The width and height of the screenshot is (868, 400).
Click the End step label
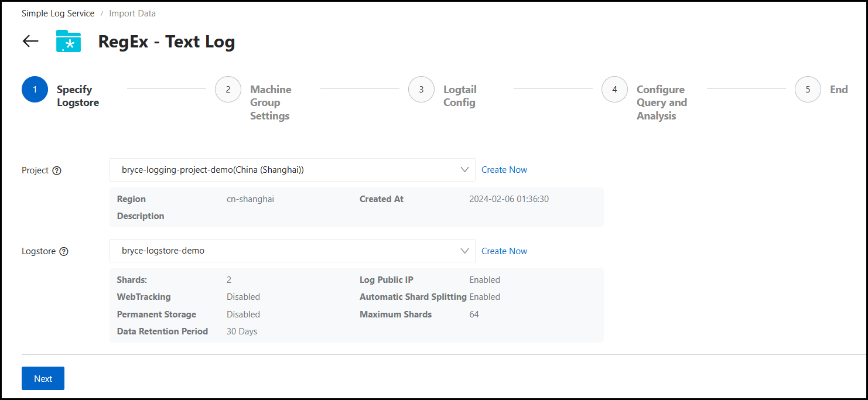(839, 90)
